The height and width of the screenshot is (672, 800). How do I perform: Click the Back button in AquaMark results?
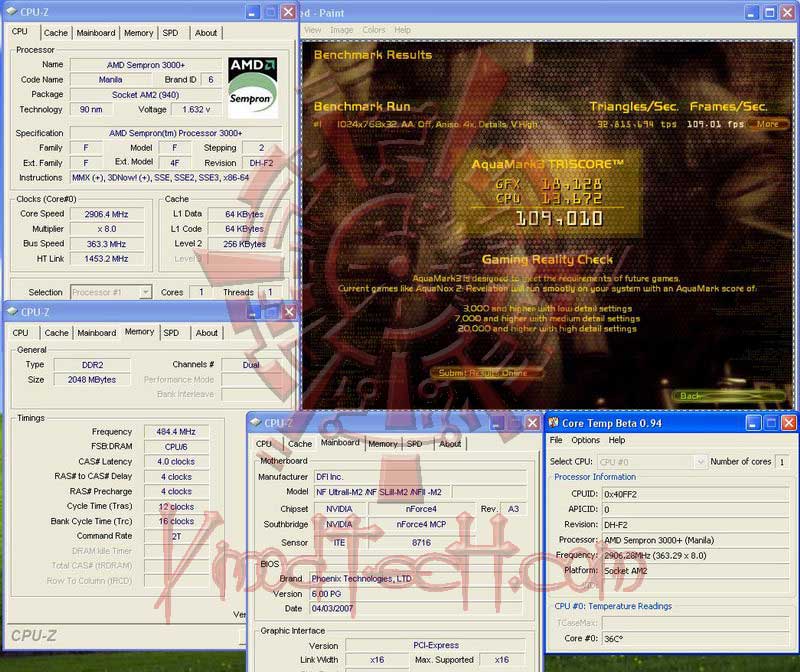(x=728, y=396)
